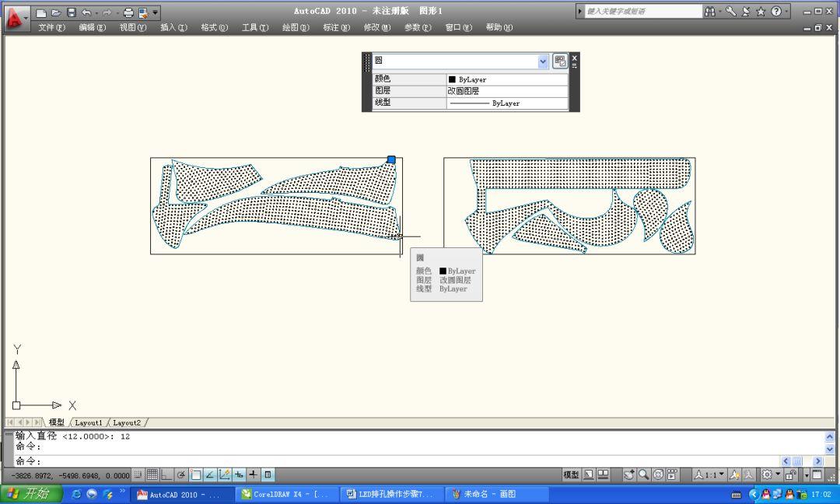Image resolution: width=840 pixels, height=504 pixels.
Task: Expand the object type dropdown showing 圆
Action: pos(543,61)
